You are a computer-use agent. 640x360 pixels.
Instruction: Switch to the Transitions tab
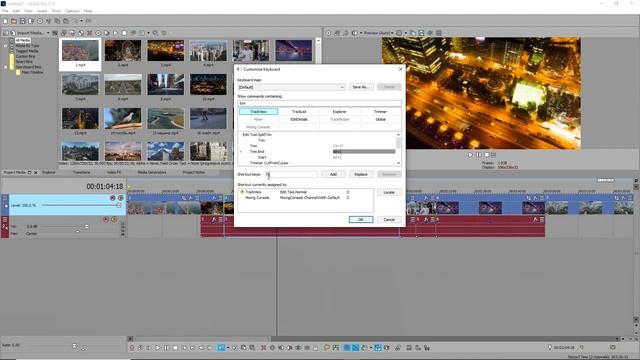(81, 173)
